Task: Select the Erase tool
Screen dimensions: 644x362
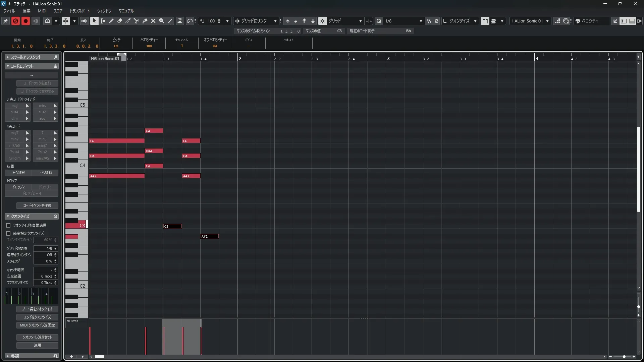Action: point(120,21)
